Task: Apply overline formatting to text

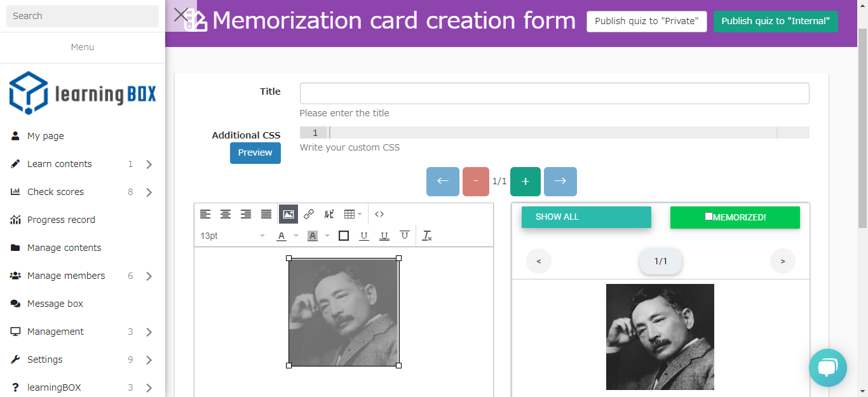Action: [x=404, y=236]
